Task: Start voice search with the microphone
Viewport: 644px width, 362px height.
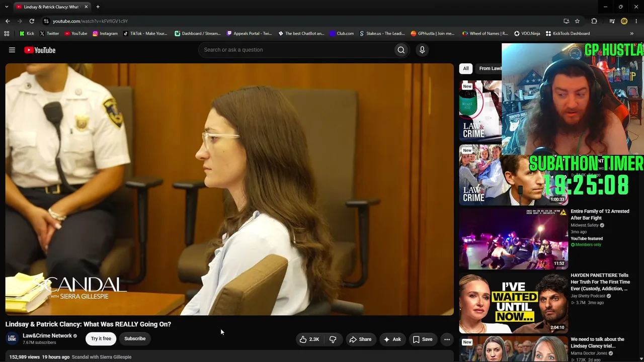Action: (x=422, y=50)
